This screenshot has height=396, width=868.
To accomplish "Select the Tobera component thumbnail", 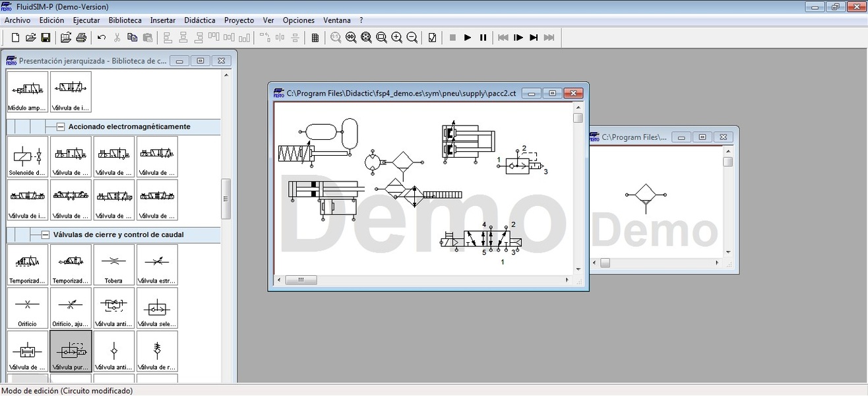I will click(x=113, y=265).
